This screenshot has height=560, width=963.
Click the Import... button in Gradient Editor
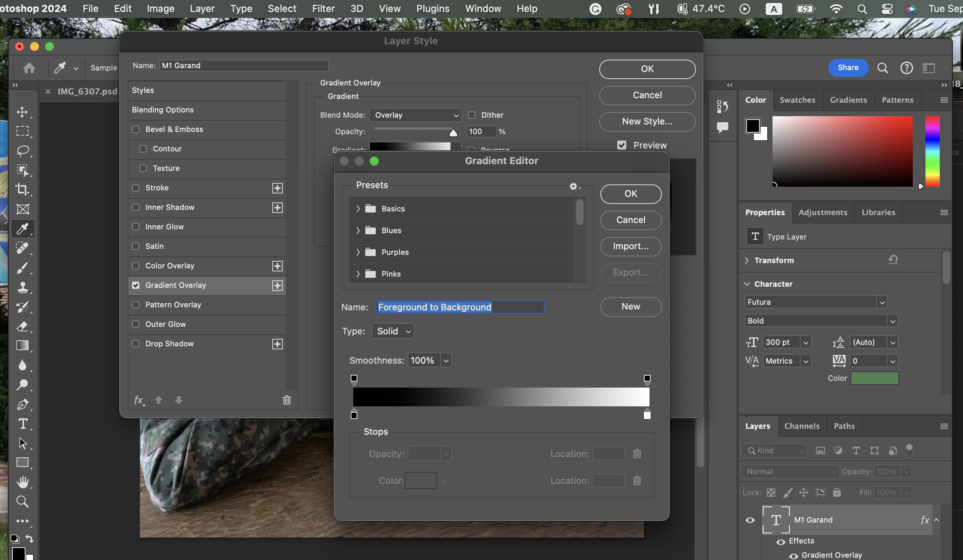tap(630, 246)
